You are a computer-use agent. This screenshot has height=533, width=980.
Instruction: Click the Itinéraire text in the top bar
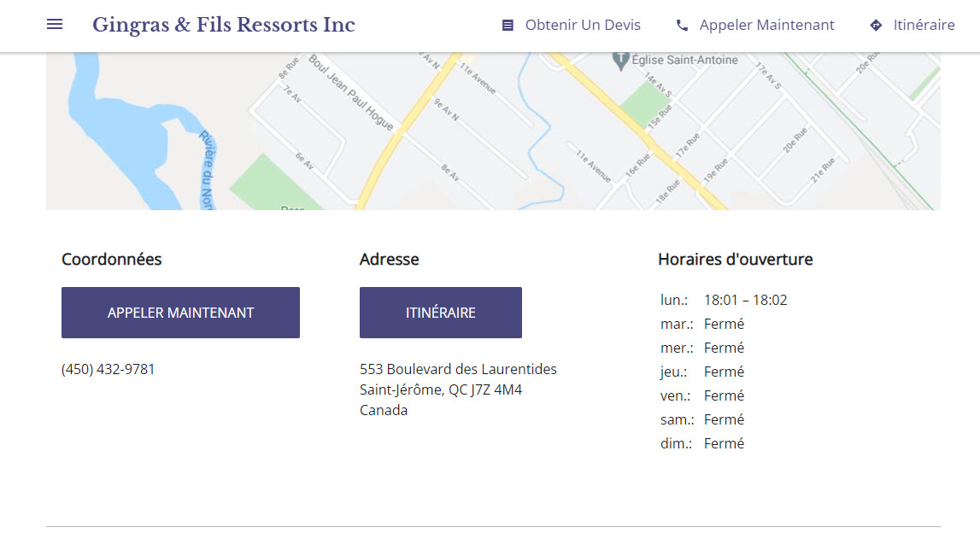pos(924,26)
